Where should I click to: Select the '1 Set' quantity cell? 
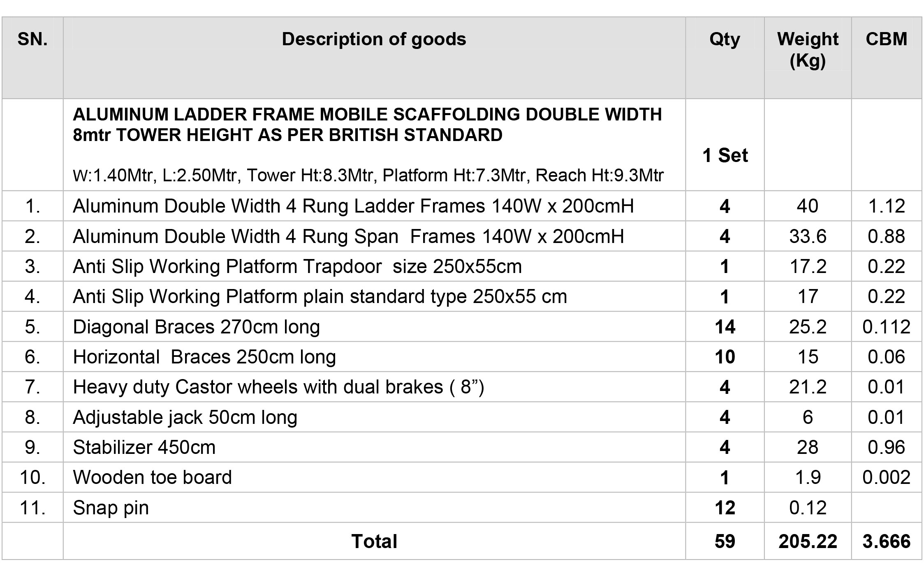(x=725, y=155)
